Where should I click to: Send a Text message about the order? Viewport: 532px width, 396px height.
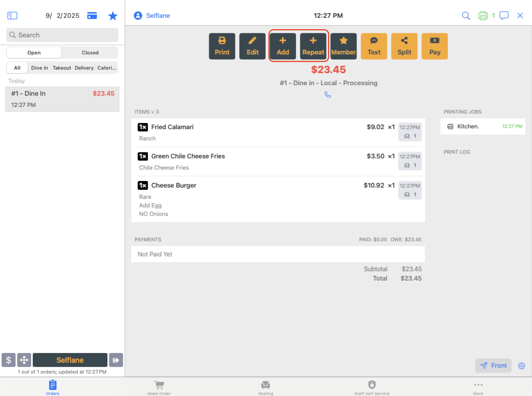(374, 46)
